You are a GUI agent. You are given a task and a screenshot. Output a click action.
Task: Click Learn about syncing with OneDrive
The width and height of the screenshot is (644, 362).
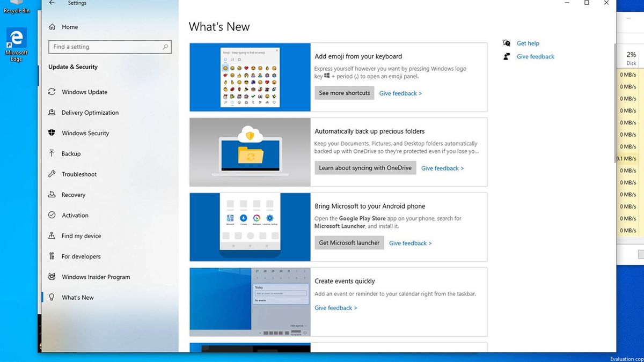pyautogui.click(x=365, y=168)
